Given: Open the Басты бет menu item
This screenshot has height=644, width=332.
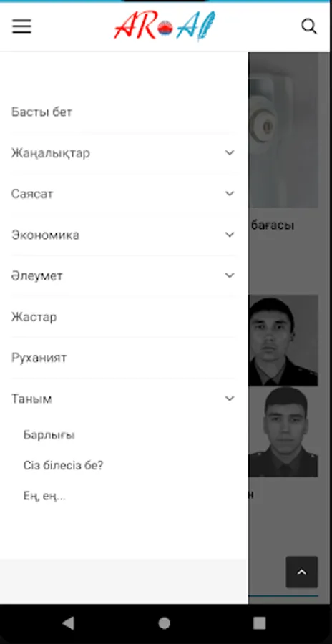Looking at the screenshot, I should 42,112.
